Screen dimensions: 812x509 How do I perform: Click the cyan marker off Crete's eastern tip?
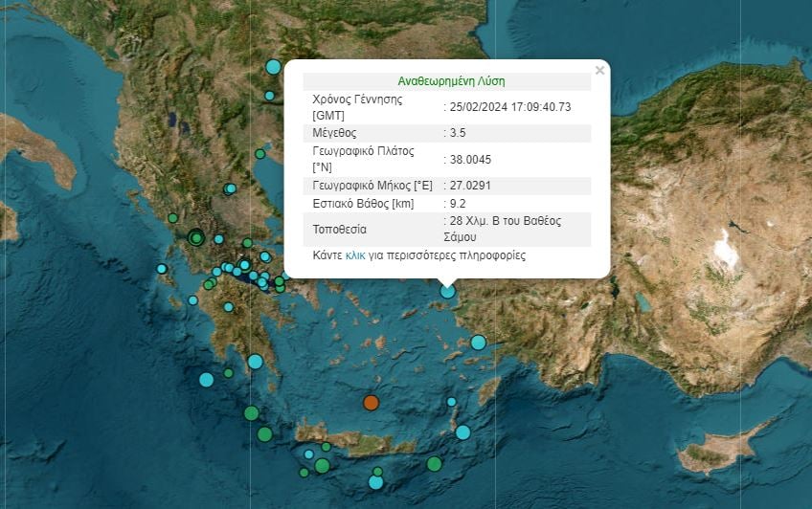[x=462, y=432]
